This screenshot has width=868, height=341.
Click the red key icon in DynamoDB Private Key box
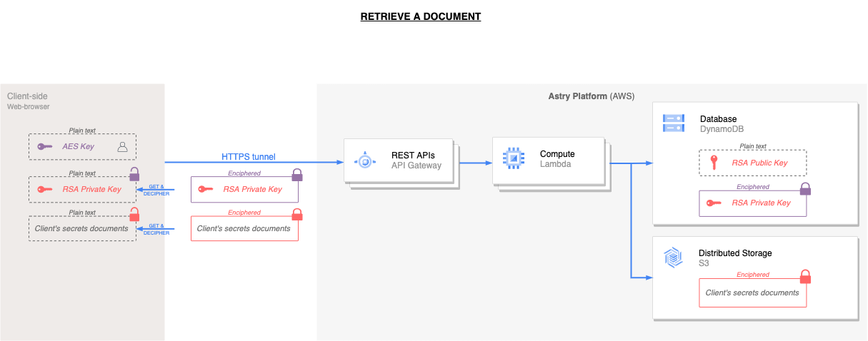pos(713,203)
